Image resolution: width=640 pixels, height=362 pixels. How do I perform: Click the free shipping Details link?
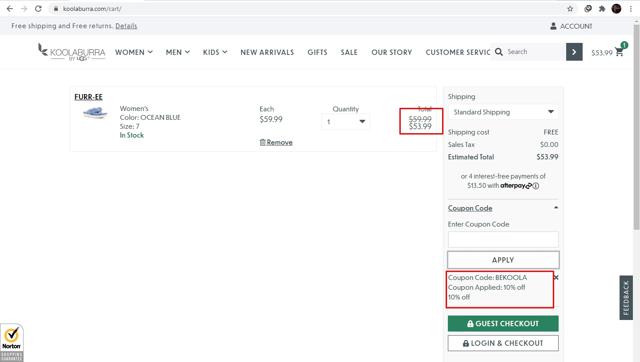[126, 26]
